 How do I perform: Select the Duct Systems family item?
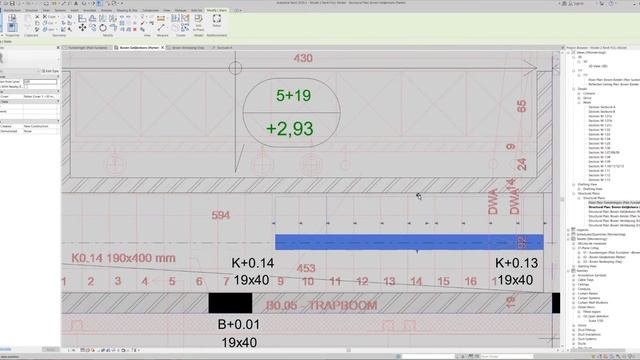(x=587, y=339)
